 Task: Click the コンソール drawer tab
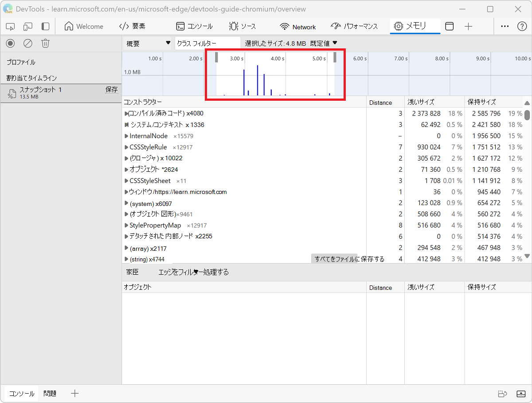point(22,393)
